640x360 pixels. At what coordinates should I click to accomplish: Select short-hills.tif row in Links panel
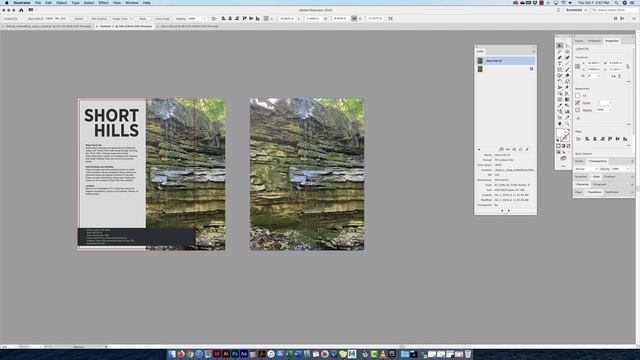point(506,60)
